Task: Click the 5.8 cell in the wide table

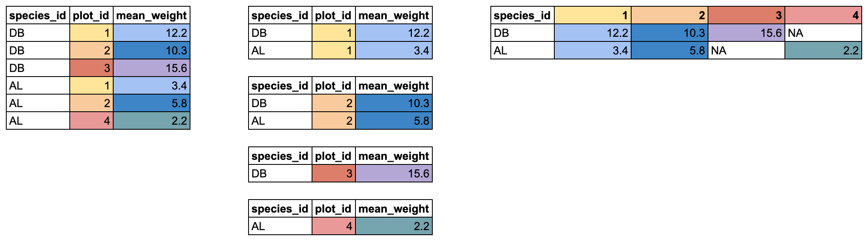Action: pyautogui.click(x=669, y=51)
